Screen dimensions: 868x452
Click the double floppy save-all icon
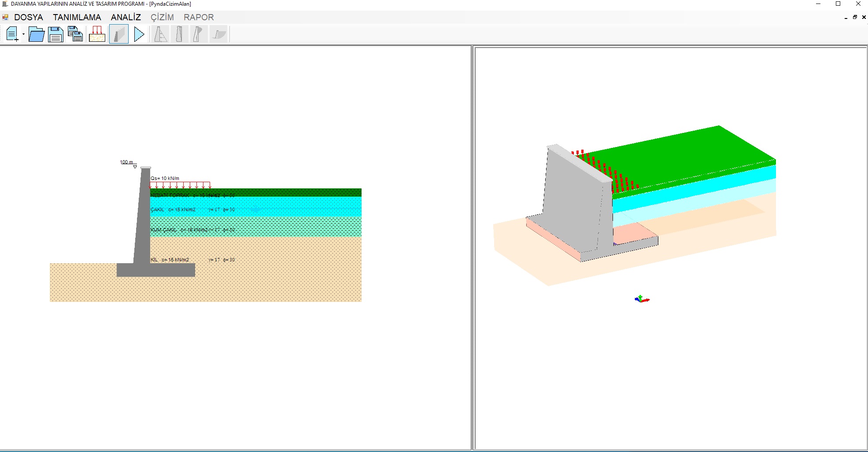point(75,34)
